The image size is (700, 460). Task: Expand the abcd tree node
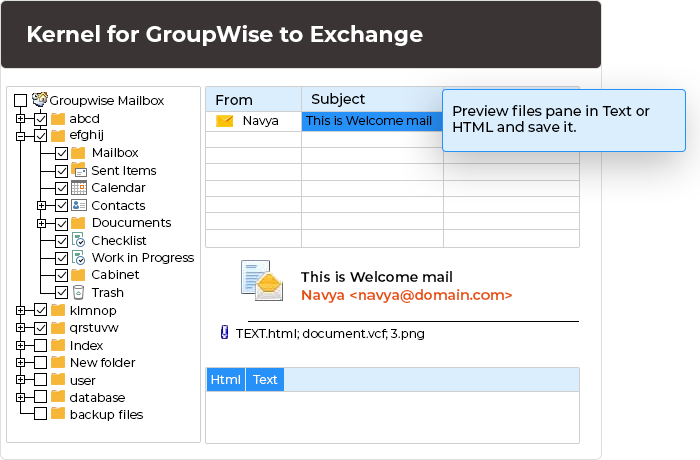(20, 119)
